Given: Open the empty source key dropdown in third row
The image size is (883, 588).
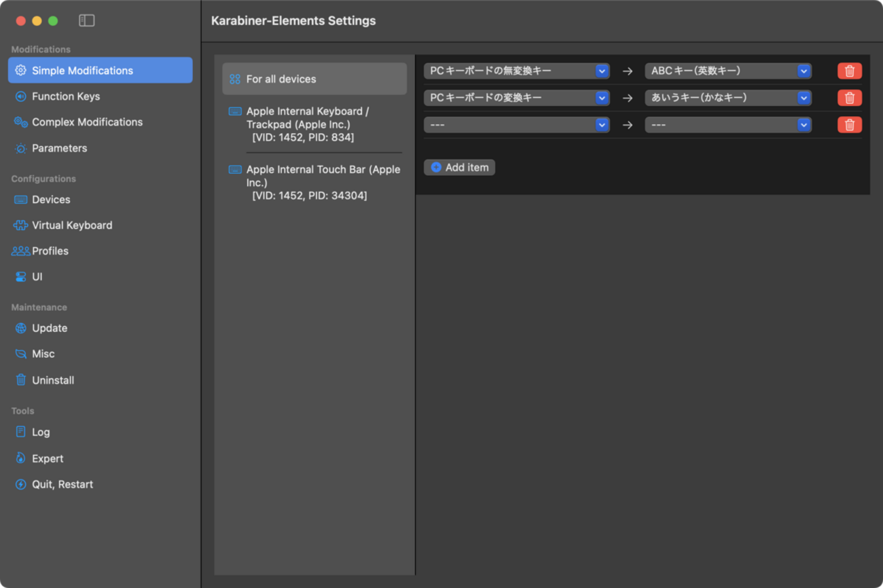Looking at the screenshot, I should tap(516, 125).
